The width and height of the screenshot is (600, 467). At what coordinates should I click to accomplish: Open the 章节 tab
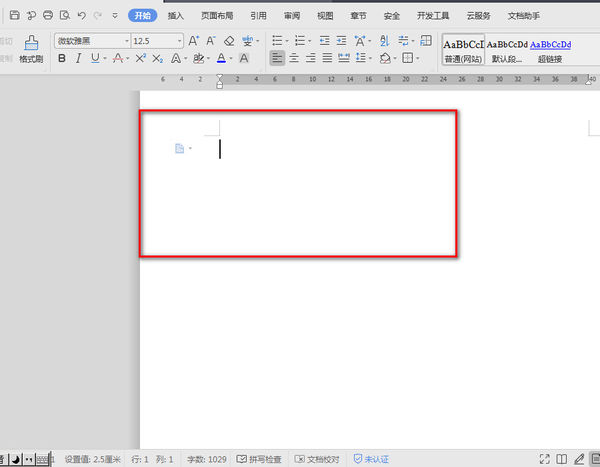358,16
